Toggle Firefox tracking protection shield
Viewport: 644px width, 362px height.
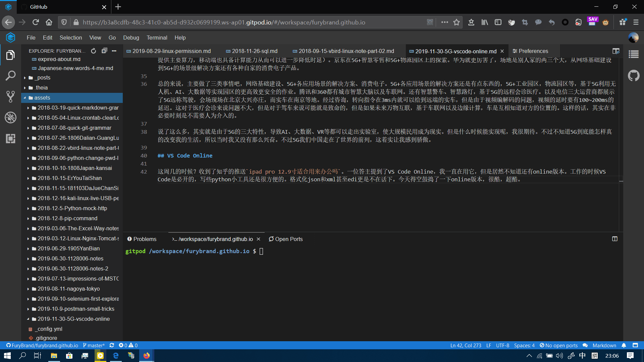pyautogui.click(x=64, y=22)
